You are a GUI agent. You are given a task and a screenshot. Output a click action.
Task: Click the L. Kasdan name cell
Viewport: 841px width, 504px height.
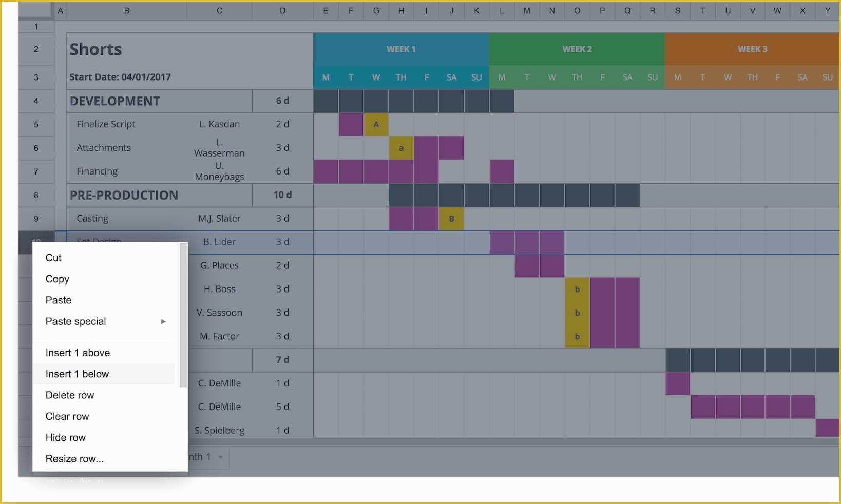click(x=219, y=124)
